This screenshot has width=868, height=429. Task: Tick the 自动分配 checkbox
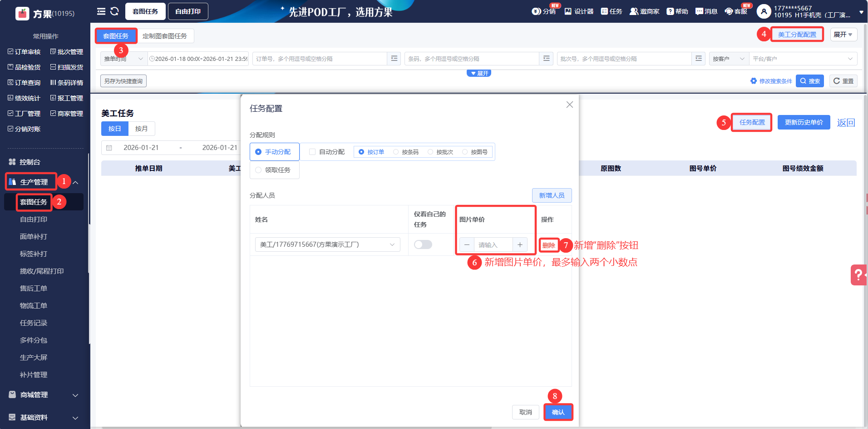click(x=312, y=152)
